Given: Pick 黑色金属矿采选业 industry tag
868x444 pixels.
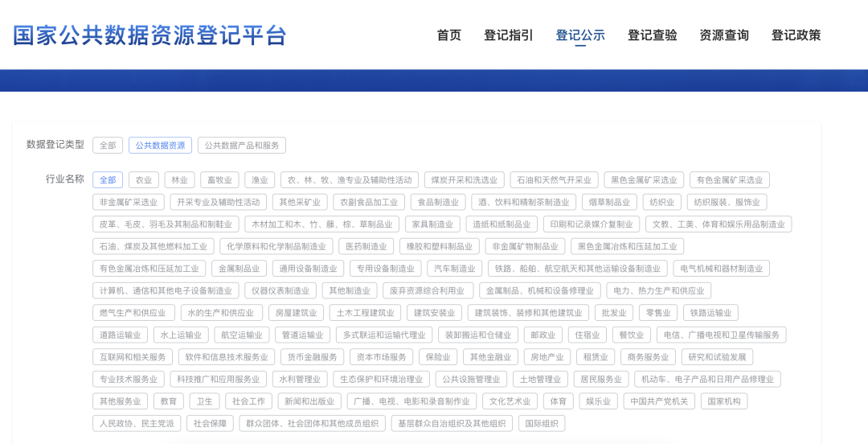Looking at the screenshot, I should pos(644,179).
